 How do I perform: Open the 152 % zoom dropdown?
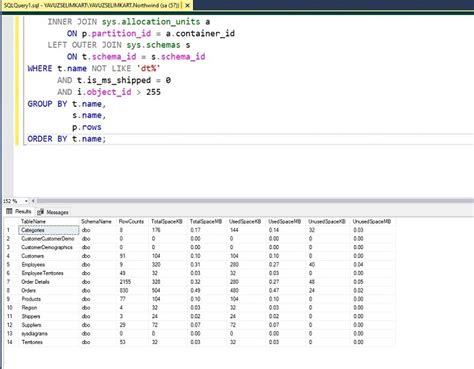26,201
